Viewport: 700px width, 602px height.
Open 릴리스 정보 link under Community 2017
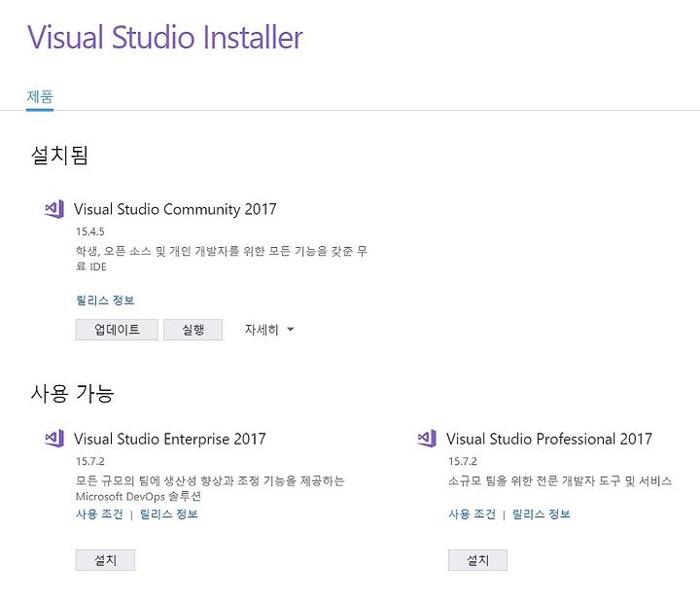point(105,301)
